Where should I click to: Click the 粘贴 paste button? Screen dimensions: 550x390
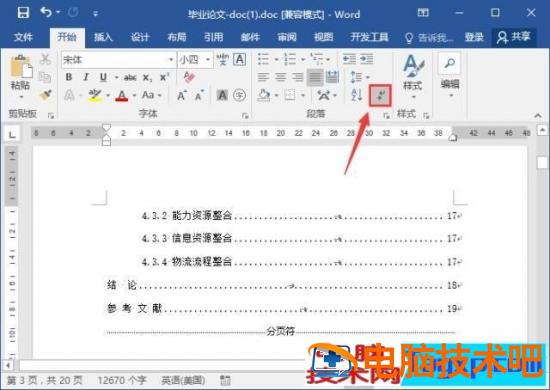20,76
